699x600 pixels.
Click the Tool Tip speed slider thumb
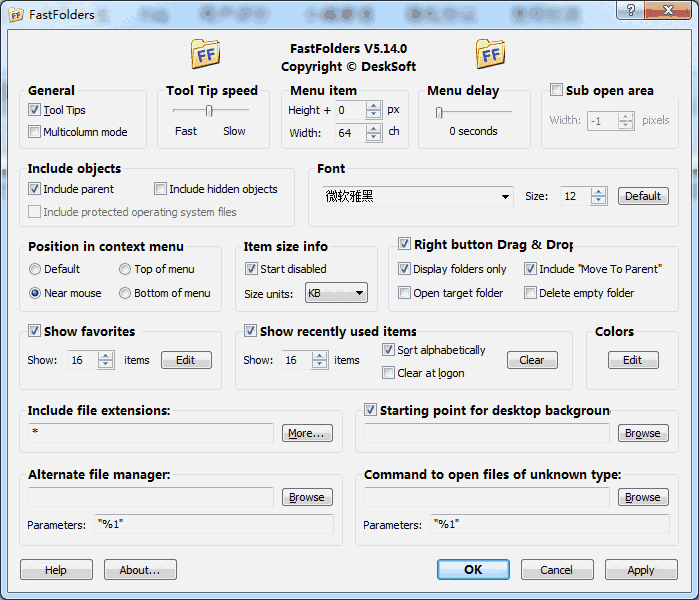(x=209, y=110)
